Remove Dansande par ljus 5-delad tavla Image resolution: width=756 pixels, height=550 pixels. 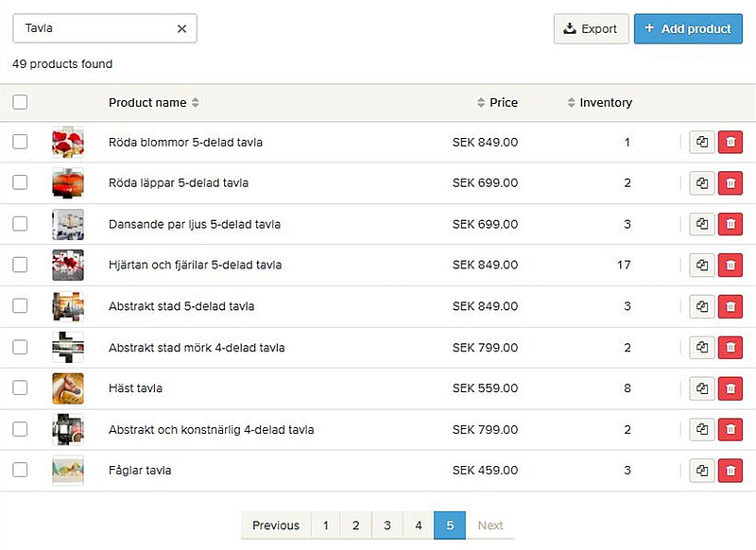point(730,225)
